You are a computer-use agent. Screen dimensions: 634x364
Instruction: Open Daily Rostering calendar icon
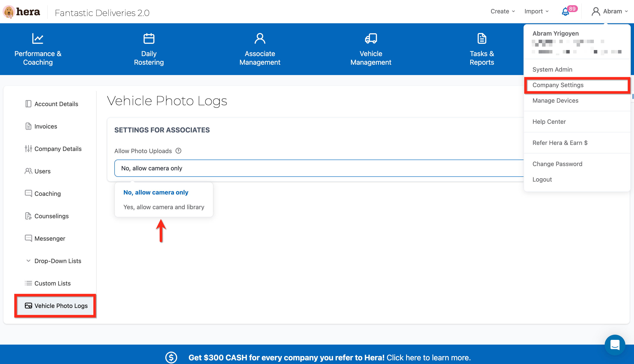149,39
